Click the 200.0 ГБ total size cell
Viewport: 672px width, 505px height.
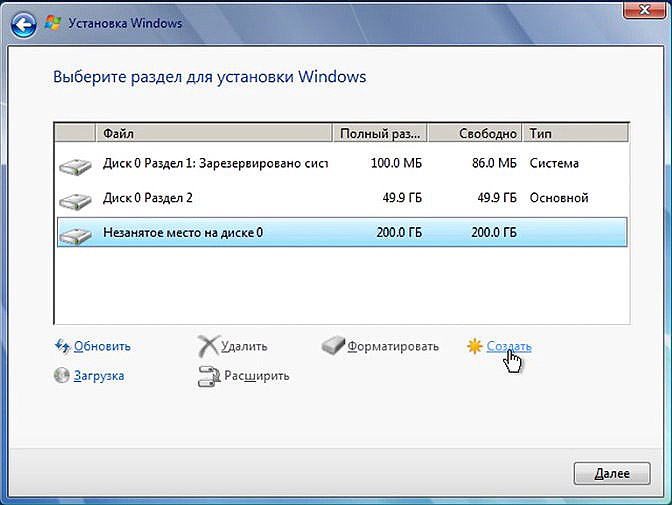click(x=399, y=232)
